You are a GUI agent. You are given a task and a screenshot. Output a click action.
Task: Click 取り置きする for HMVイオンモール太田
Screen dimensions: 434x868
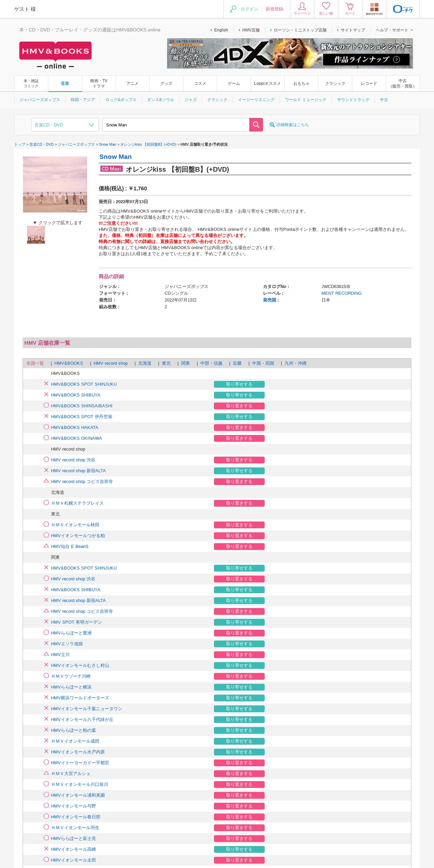coord(239,860)
